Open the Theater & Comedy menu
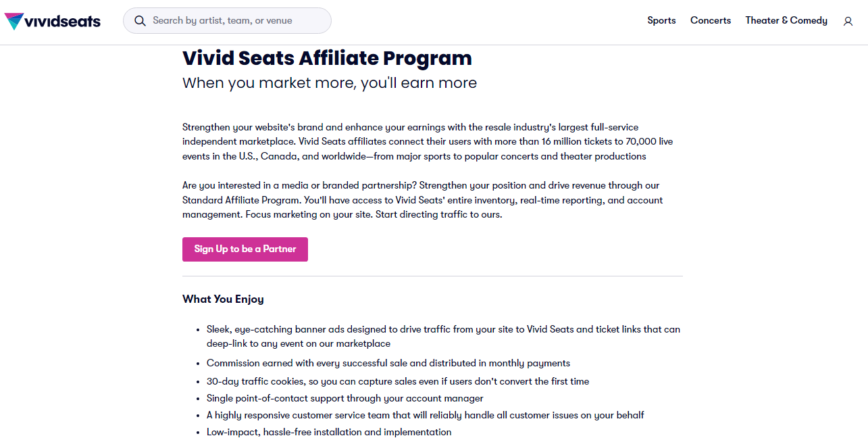 coord(786,20)
